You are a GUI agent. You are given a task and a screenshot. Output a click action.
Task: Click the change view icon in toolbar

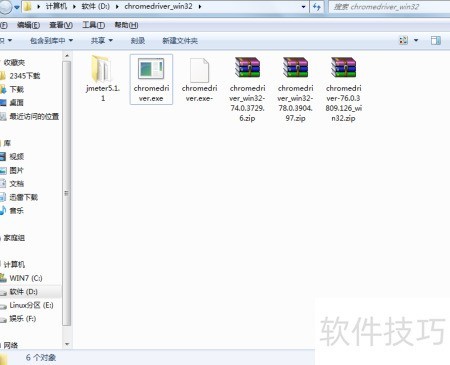[403, 41]
